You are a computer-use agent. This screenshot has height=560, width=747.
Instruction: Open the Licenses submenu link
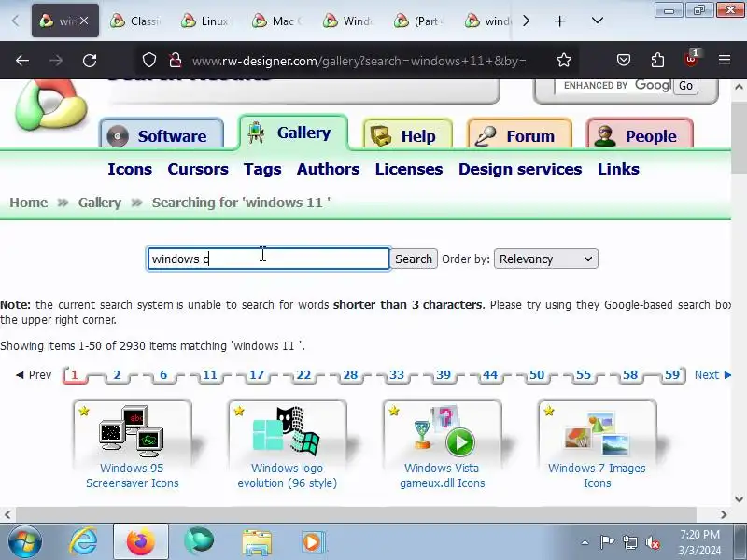(409, 169)
